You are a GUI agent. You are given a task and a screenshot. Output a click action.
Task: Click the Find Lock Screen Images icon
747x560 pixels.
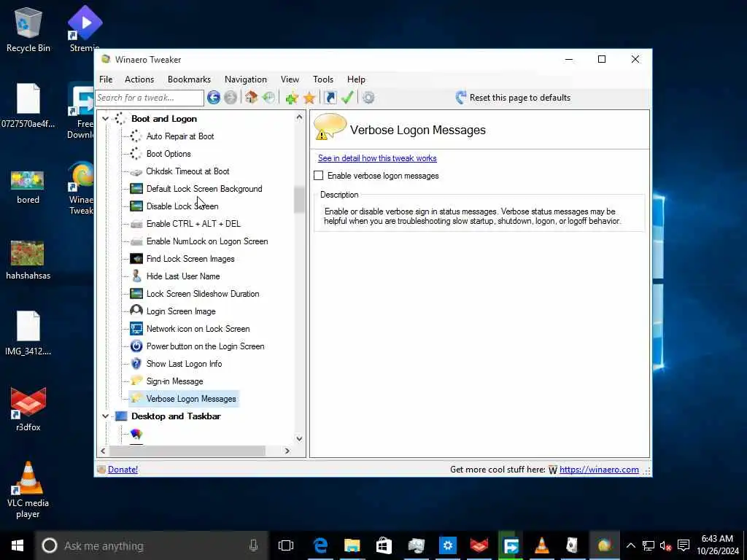point(136,259)
